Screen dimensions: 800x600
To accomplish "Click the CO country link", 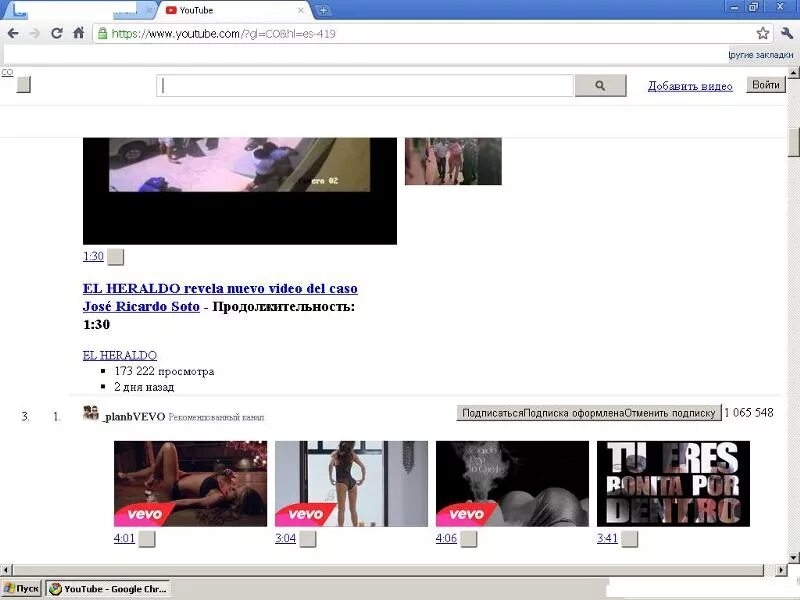I will [7, 72].
